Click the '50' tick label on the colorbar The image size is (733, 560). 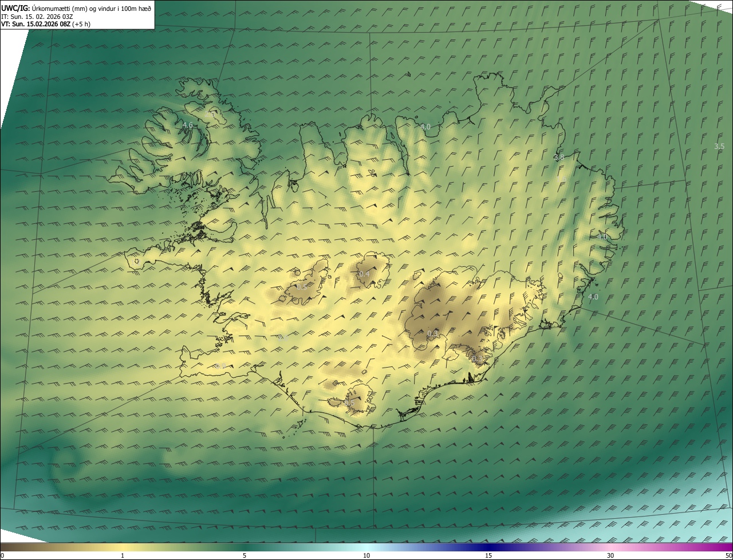(x=728, y=555)
